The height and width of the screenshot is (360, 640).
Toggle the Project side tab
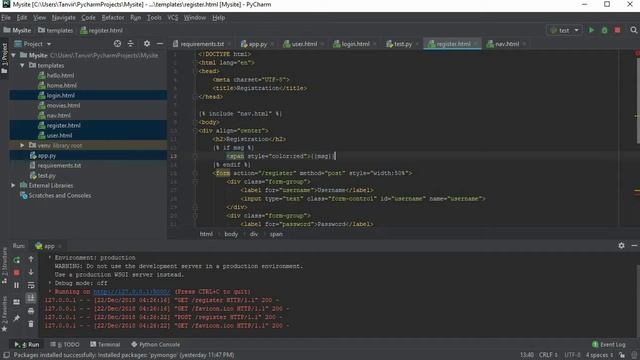point(4,58)
